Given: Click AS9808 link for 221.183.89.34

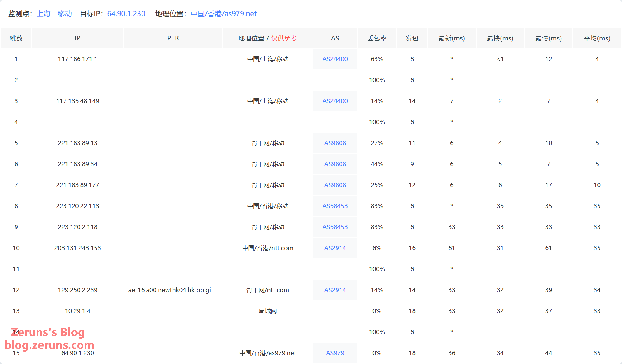Looking at the screenshot, I should (x=335, y=164).
